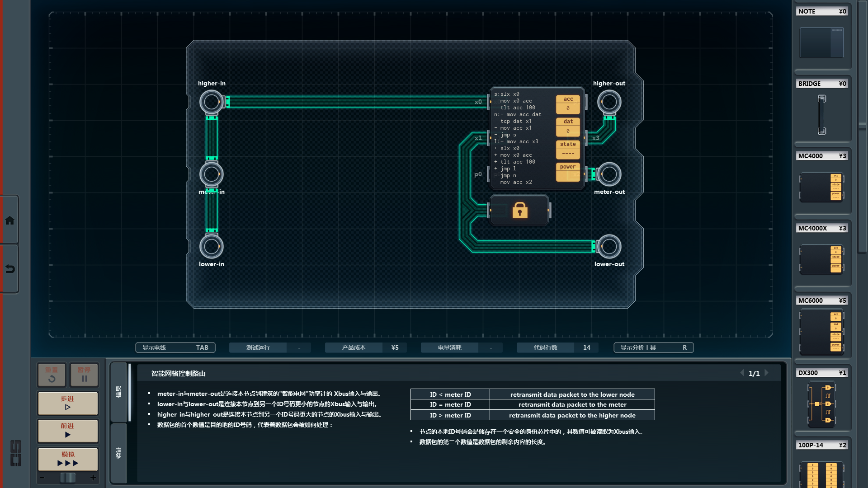
Task: Pick the MC4000 microcontroller from parts list
Action: [x=821, y=187]
